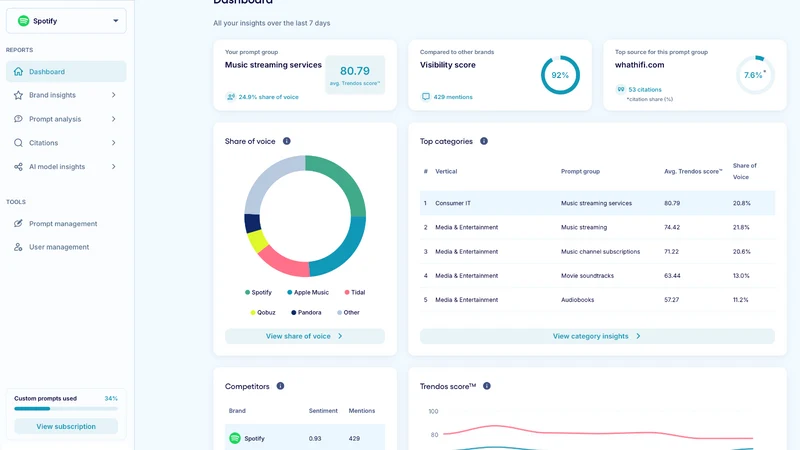Expand the Citations chevron
Screen dimensions: 800x450
pyautogui.click(x=113, y=143)
